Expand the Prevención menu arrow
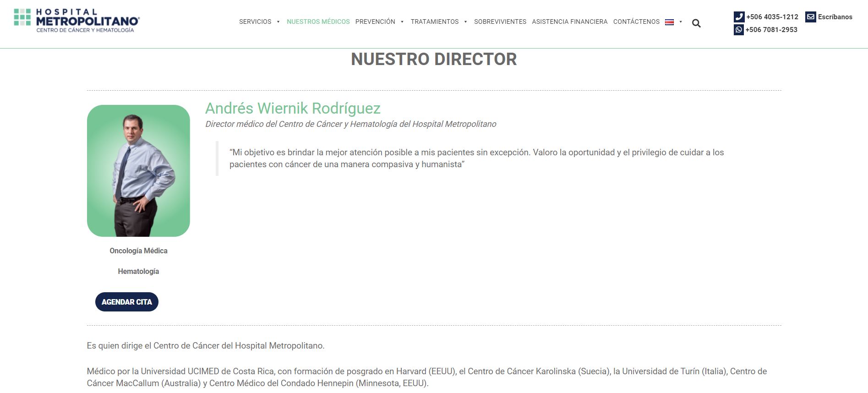Viewport: 868px width, 393px height. 402,22
